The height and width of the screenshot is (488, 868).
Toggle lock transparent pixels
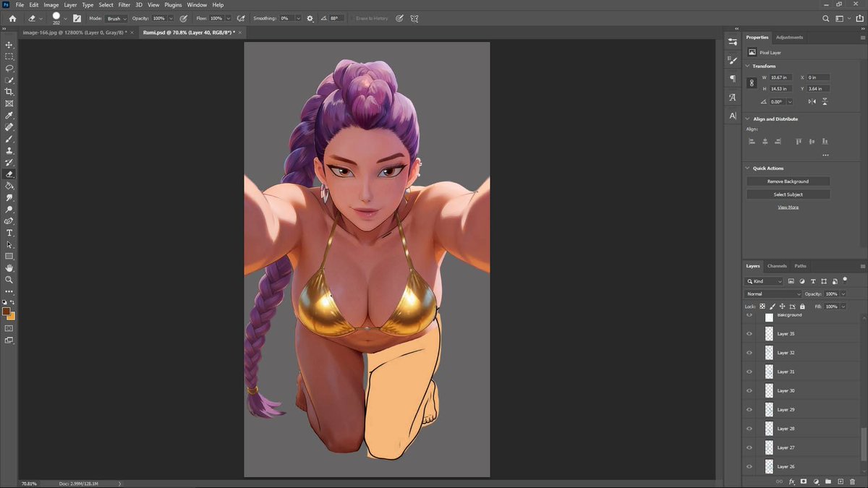762,307
